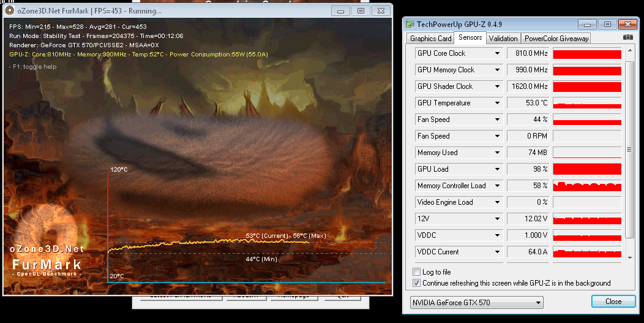Click the yellow GPU-Z readout line in FurMark
Screen dimensions: 644x323
click(x=138, y=55)
